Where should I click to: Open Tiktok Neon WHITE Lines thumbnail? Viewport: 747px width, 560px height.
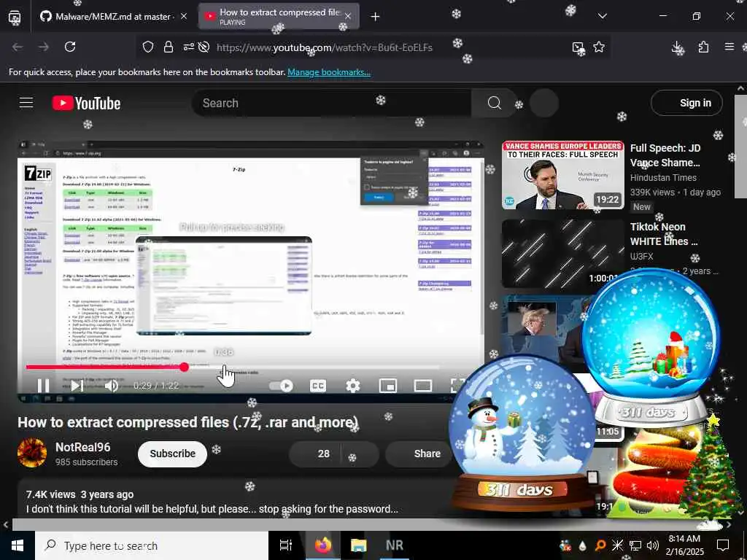click(x=562, y=254)
